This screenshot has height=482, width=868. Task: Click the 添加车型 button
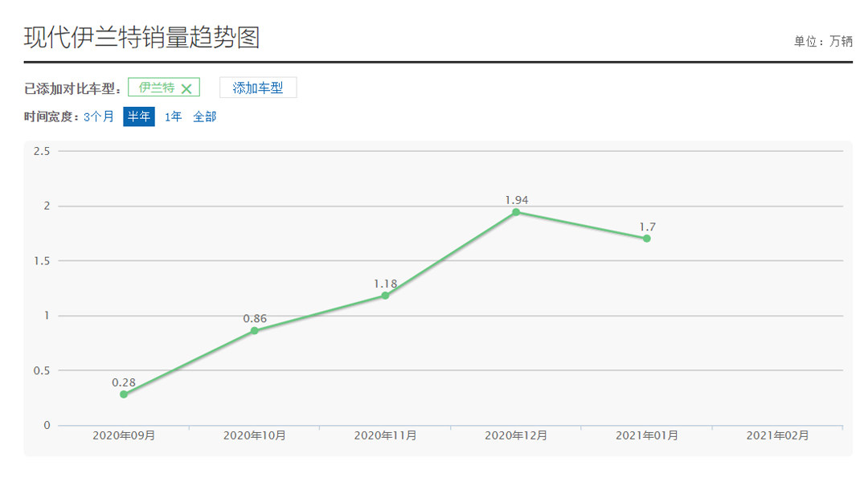[258, 88]
